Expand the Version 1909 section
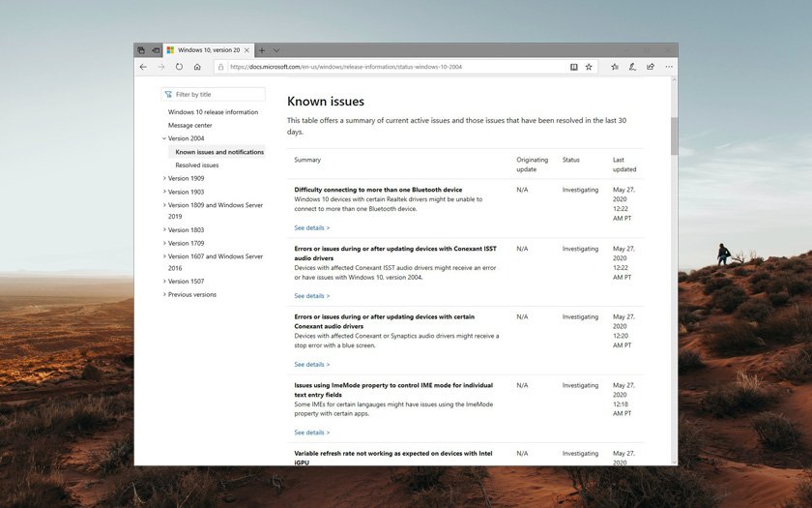Screen dimensions: 812x508 pos(164,178)
